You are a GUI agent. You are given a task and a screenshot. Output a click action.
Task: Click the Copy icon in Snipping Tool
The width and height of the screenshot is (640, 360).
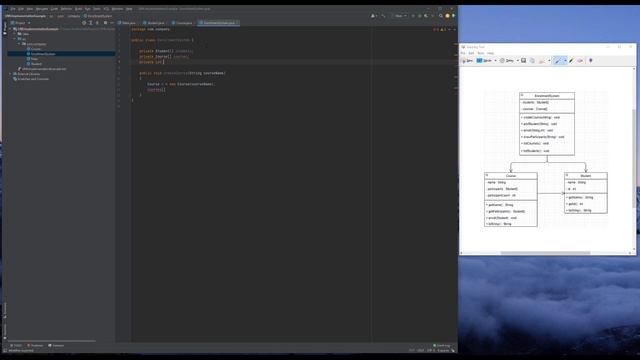point(532,60)
